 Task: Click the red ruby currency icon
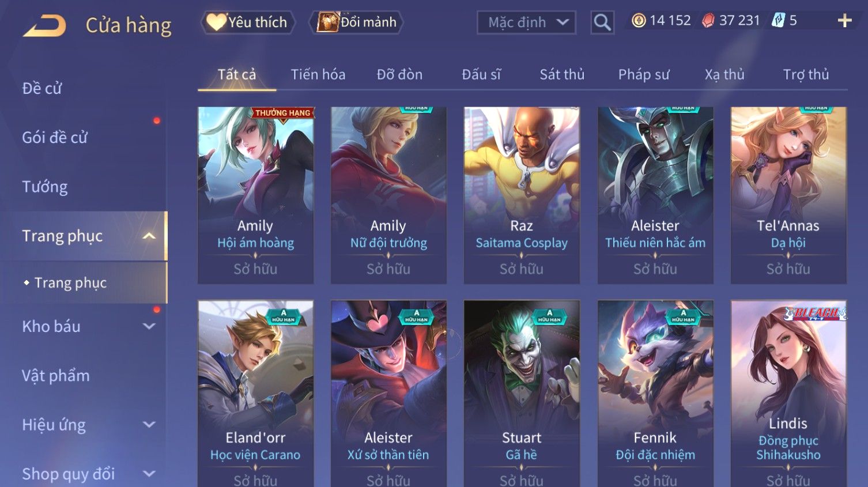(708, 21)
